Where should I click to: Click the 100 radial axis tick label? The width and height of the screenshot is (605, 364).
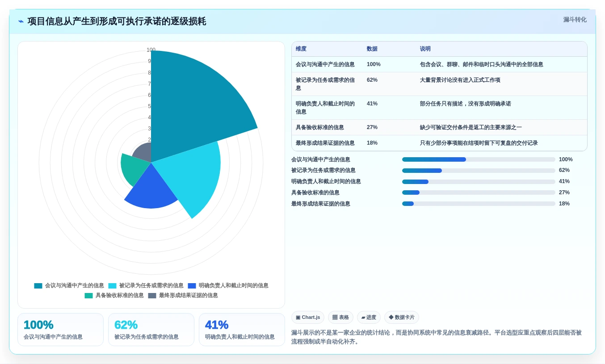[x=151, y=50]
